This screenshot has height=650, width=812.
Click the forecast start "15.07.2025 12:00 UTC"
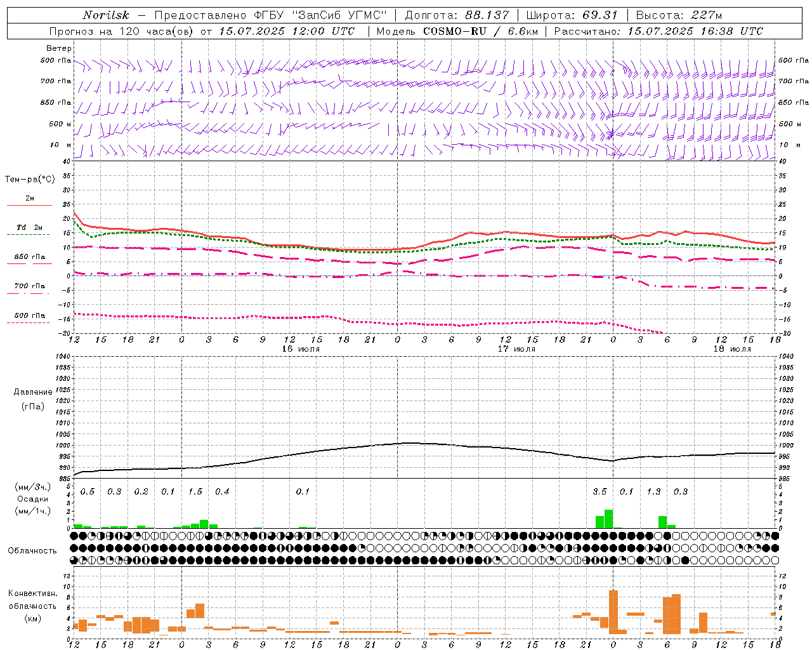pos(287,31)
